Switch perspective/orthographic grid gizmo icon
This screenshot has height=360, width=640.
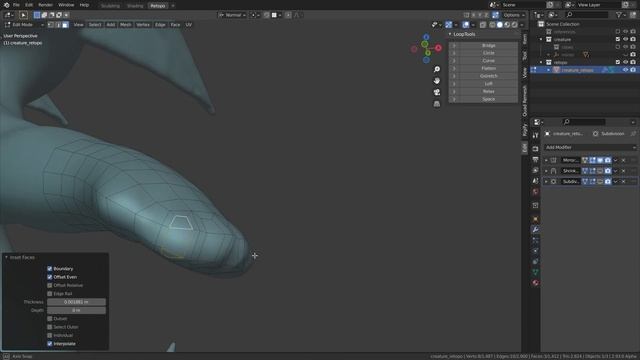click(x=437, y=104)
